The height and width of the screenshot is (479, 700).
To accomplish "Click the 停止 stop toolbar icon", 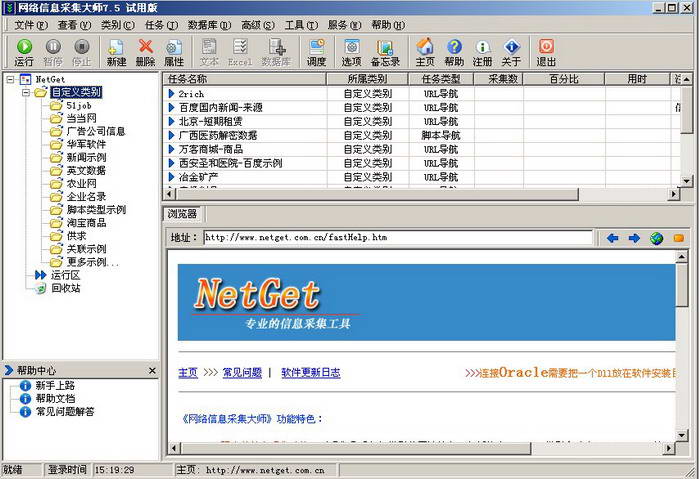I will click(81, 52).
